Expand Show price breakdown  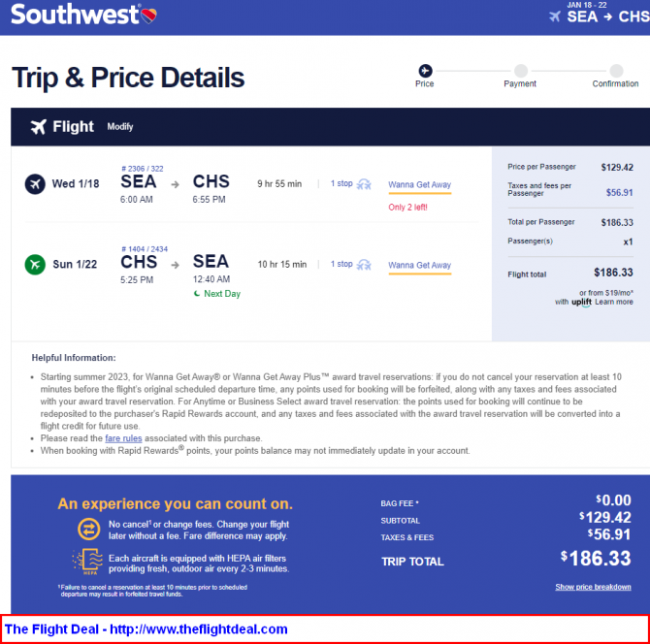pos(593,587)
